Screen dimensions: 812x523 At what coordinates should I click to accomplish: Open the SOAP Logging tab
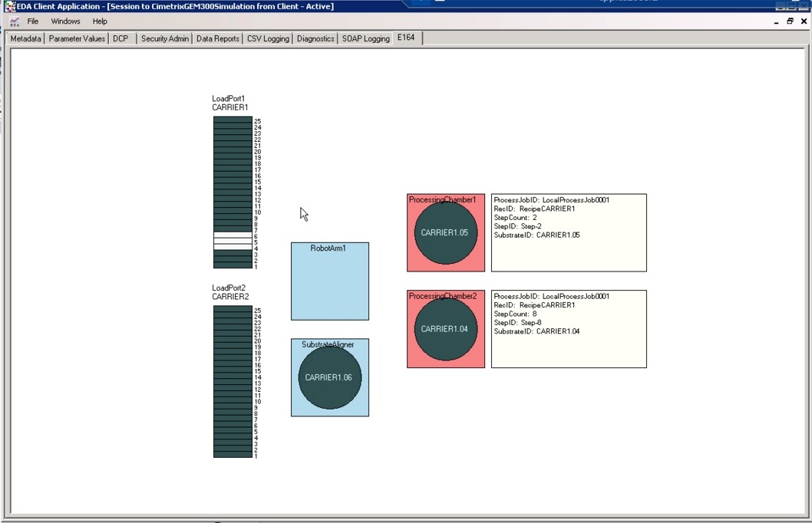[365, 38]
